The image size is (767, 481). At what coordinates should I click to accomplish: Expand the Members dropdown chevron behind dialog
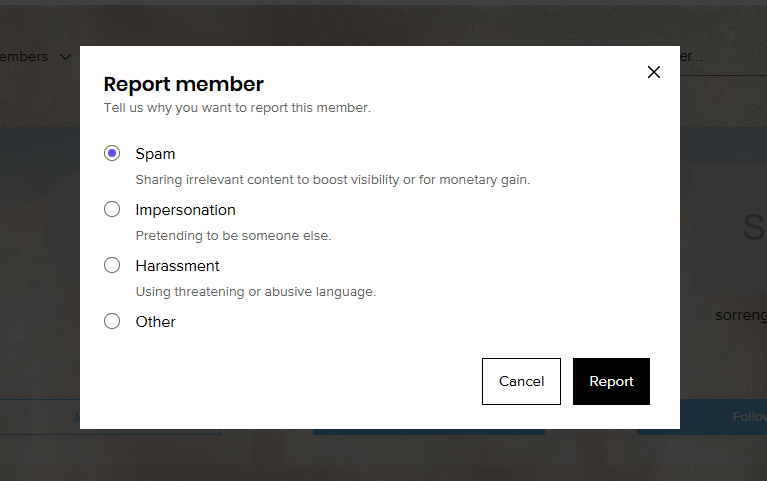[x=66, y=57]
